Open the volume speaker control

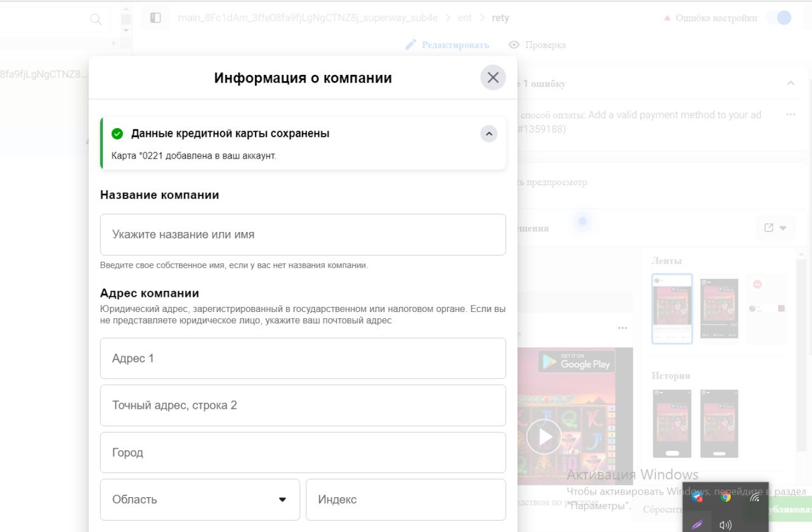tap(726, 525)
